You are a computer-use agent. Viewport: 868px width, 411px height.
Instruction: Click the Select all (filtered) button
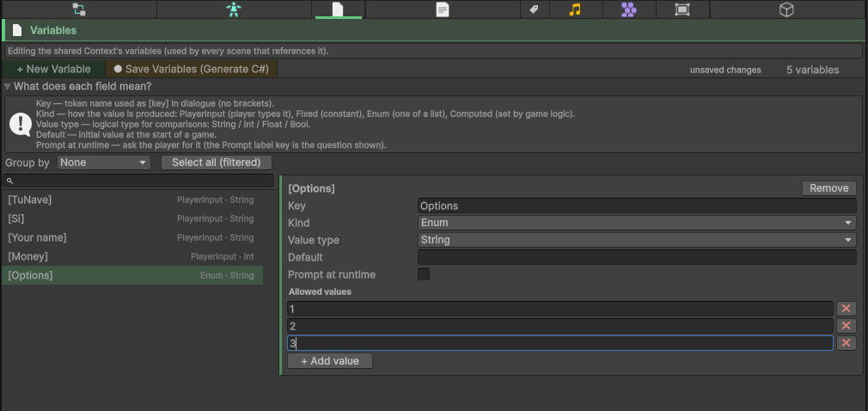click(x=217, y=163)
